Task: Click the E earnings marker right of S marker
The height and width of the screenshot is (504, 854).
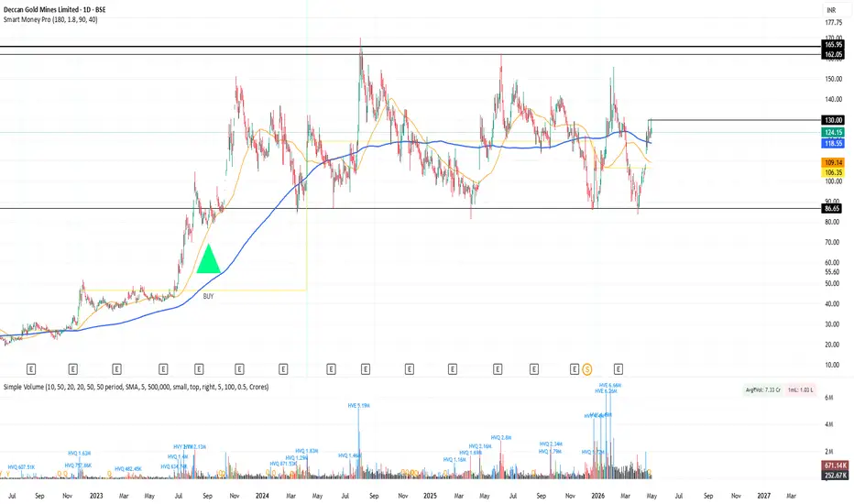Action: [x=619, y=369]
